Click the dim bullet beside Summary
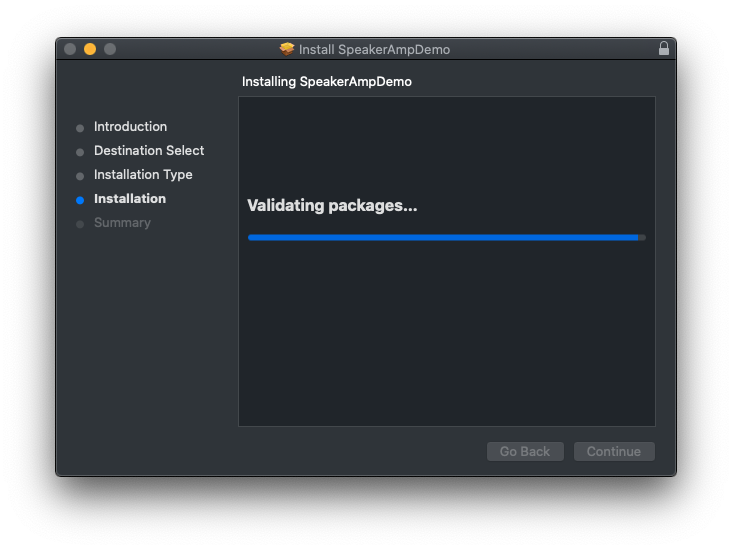Image resolution: width=732 pixels, height=550 pixels. pos(80,225)
